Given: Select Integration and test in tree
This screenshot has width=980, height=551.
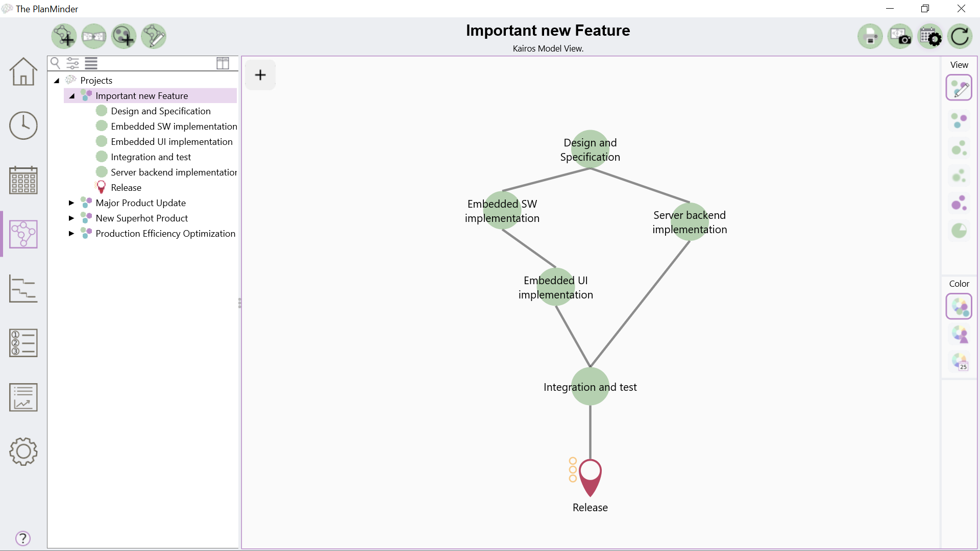Looking at the screenshot, I should tap(151, 157).
